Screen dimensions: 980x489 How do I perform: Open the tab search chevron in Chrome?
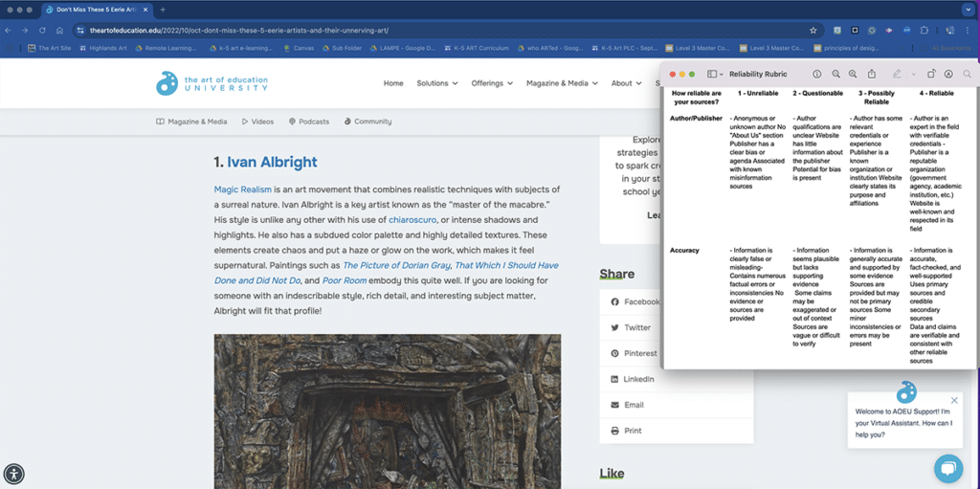968,10
